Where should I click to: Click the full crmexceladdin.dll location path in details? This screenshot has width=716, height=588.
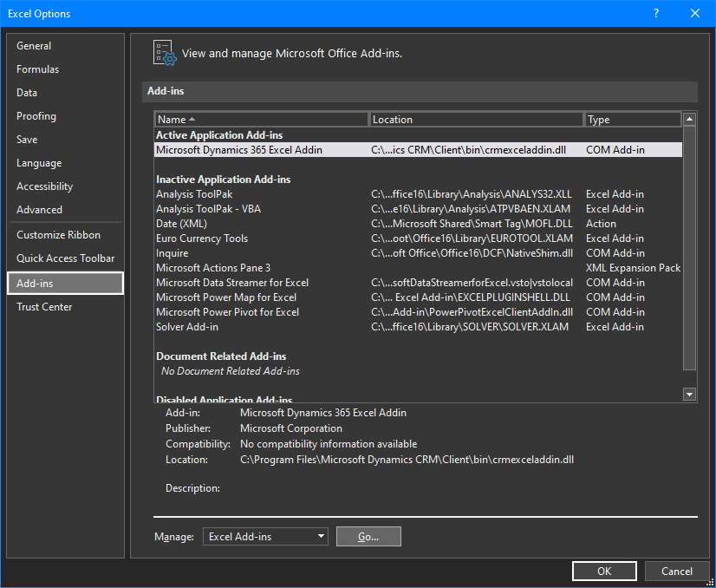coord(407,460)
